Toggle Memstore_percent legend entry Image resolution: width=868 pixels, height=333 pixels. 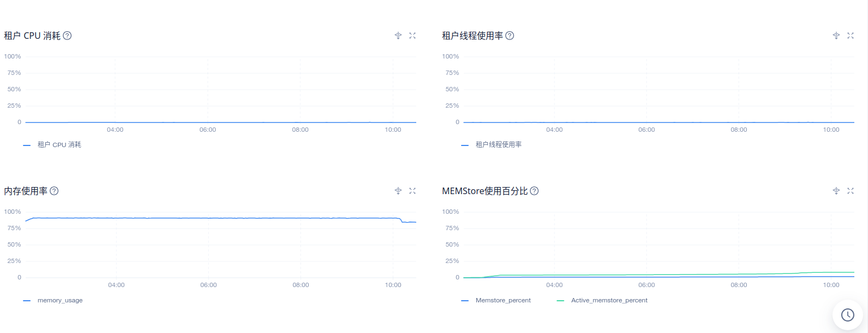point(503,300)
